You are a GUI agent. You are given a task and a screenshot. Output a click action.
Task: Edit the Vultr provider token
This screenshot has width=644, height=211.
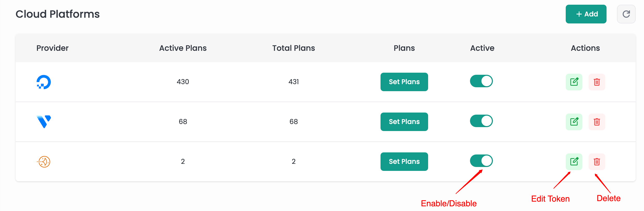coord(574,122)
